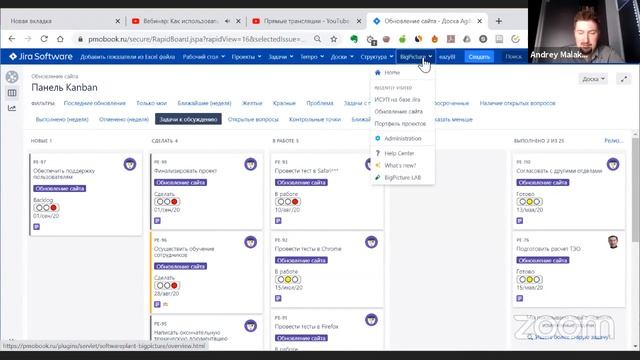Screen dimensions: 640x360
Task: Reload the page with the refresh icon
Action: (x=44, y=39)
